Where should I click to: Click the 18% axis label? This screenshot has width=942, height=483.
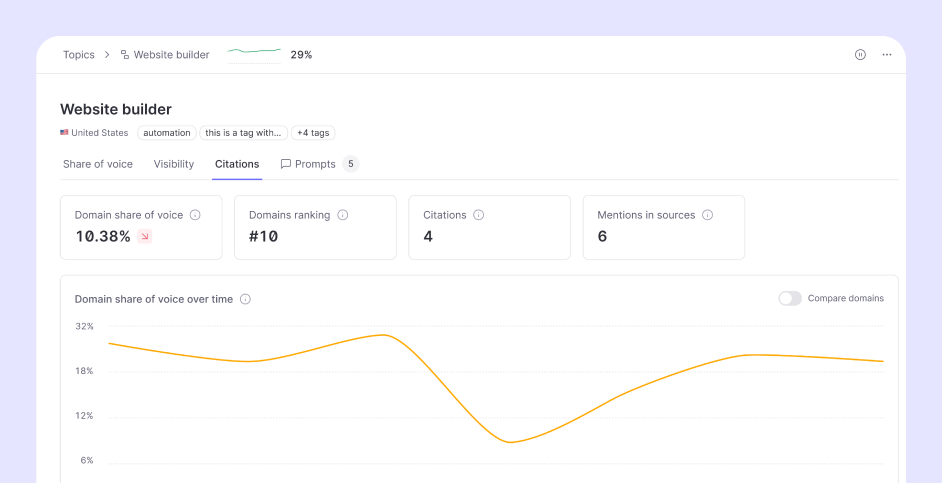(84, 371)
